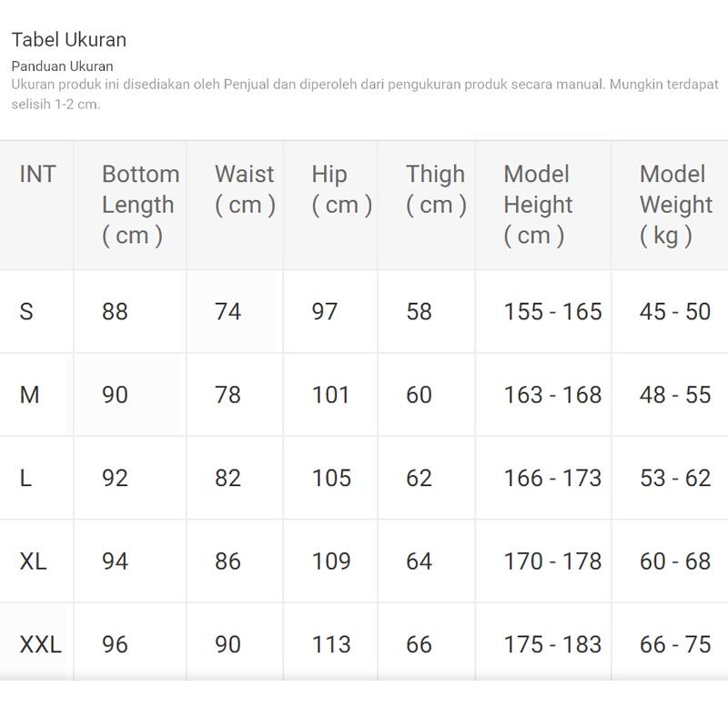Image resolution: width=728 pixels, height=728 pixels.
Task: Click the INT column header
Action: [37, 174]
